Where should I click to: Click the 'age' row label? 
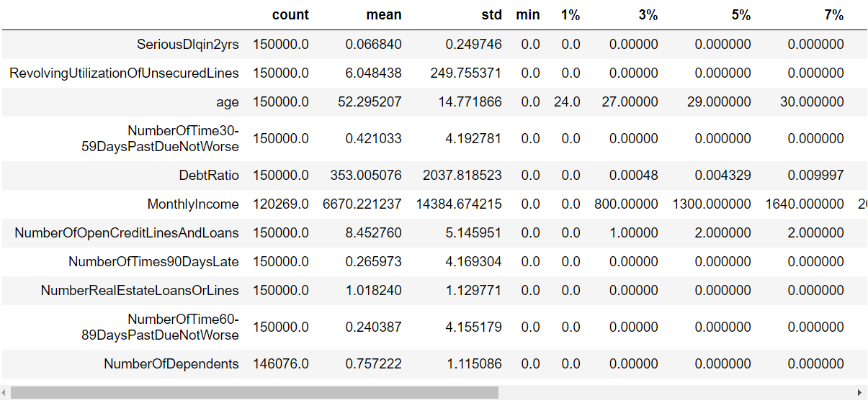click(x=227, y=102)
